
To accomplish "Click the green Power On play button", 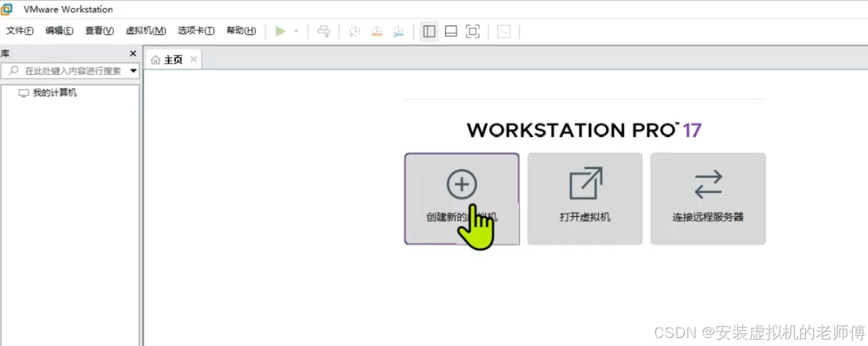I will click(280, 32).
